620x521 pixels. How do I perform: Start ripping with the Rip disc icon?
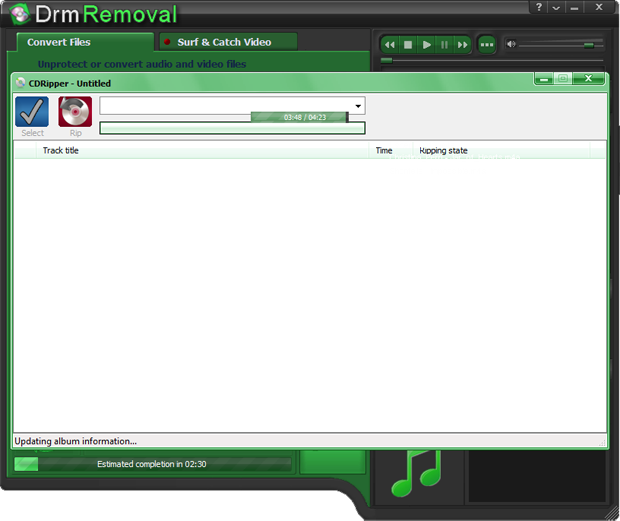[75, 112]
